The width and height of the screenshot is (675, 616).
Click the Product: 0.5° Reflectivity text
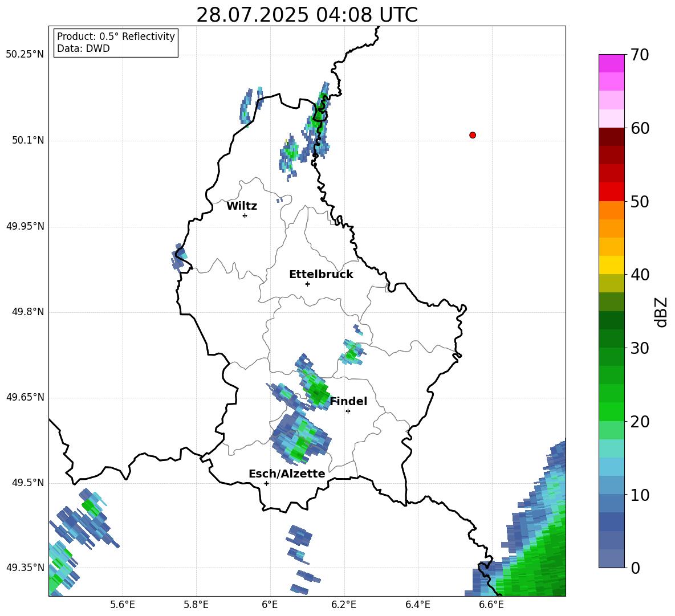tap(116, 36)
